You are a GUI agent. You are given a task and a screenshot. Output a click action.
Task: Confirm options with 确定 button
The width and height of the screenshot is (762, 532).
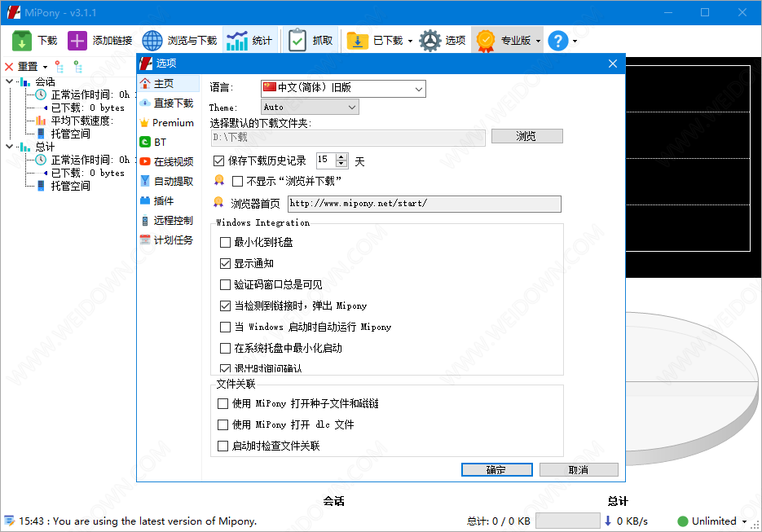[496, 470]
